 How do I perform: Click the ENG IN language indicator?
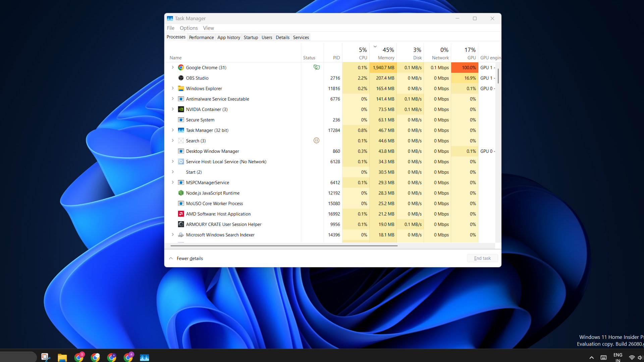pyautogui.click(x=618, y=357)
